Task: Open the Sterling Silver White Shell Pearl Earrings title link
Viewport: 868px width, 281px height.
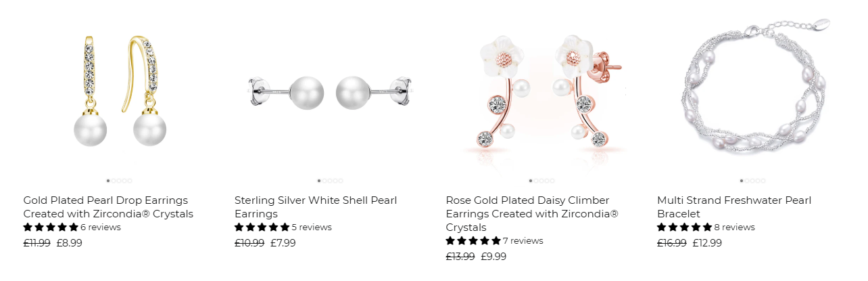Action: click(x=316, y=207)
